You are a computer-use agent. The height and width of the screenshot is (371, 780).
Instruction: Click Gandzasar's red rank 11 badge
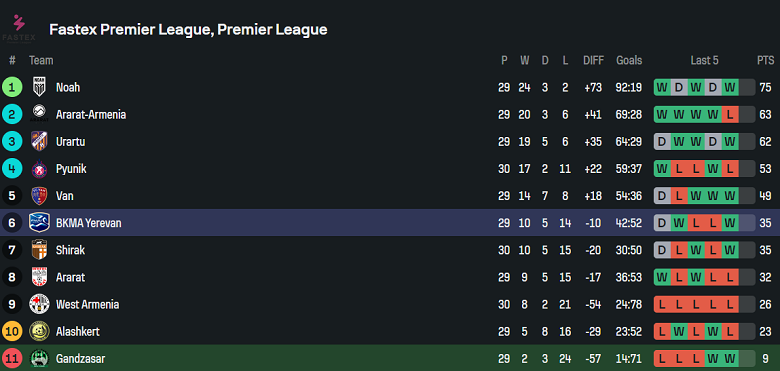click(x=12, y=358)
